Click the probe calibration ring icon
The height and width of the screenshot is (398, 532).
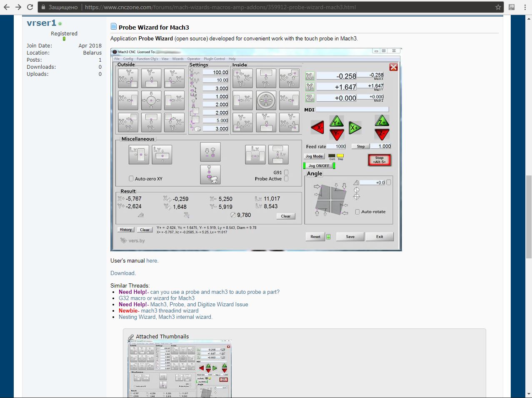210,174
